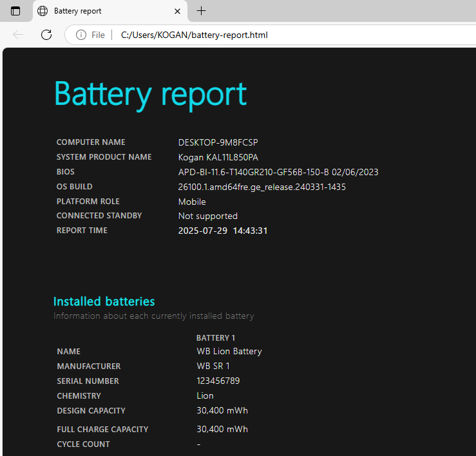Click the back navigation arrow
This screenshot has height=456, width=476.
click(x=18, y=35)
